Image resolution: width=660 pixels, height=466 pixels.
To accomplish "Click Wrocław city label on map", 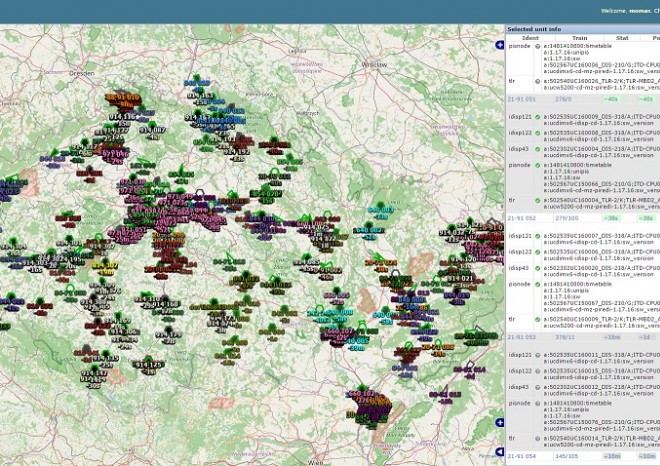I will 374,64.
